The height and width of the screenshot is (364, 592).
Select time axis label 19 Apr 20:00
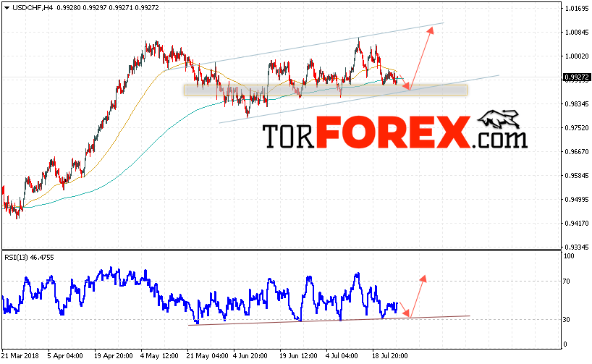pos(114,356)
